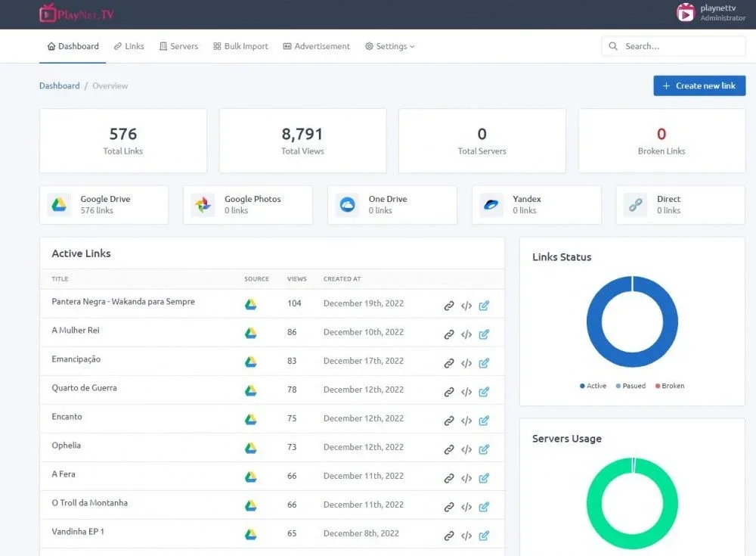Follow the Dashboard breadcrumb link

tap(59, 85)
